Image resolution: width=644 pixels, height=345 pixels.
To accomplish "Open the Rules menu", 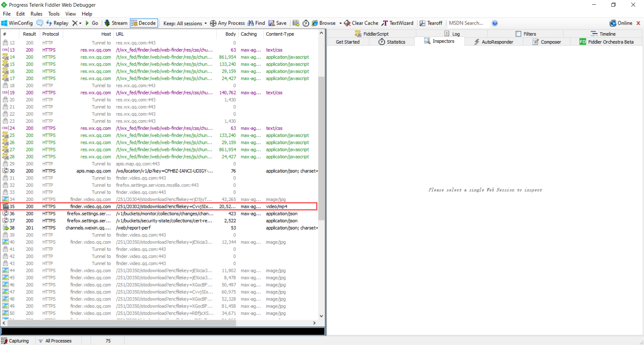I will [x=36, y=14].
